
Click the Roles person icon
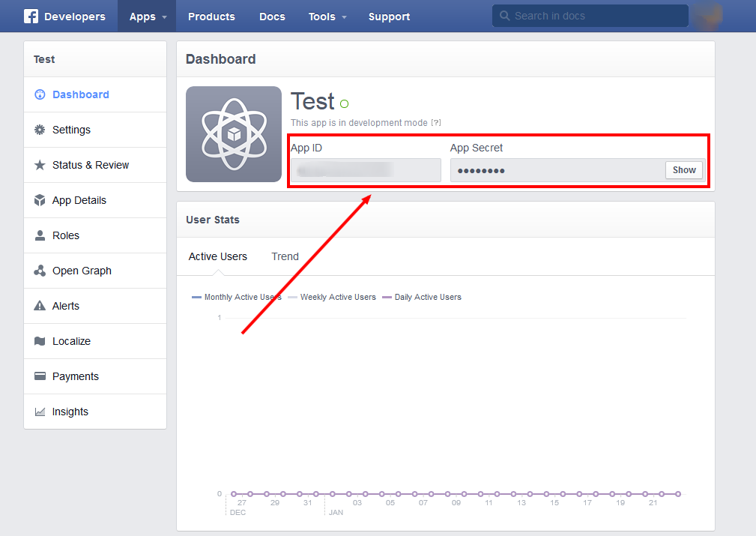click(40, 235)
